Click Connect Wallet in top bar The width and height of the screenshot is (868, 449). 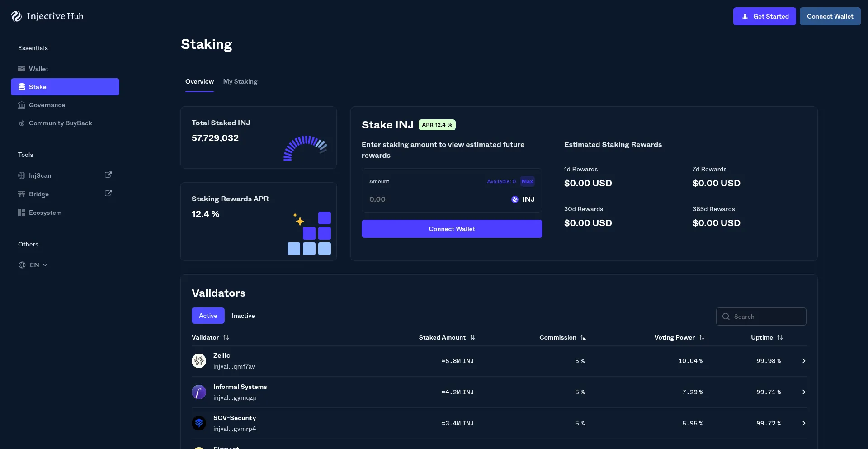pyautogui.click(x=830, y=16)
